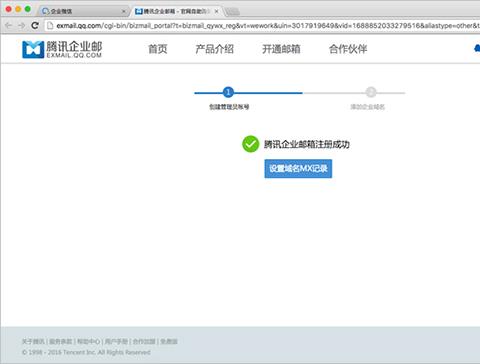Screen dimensions: 480x364
Task: Open the 开通邮箱 nav item
Action: pos(281,49)
